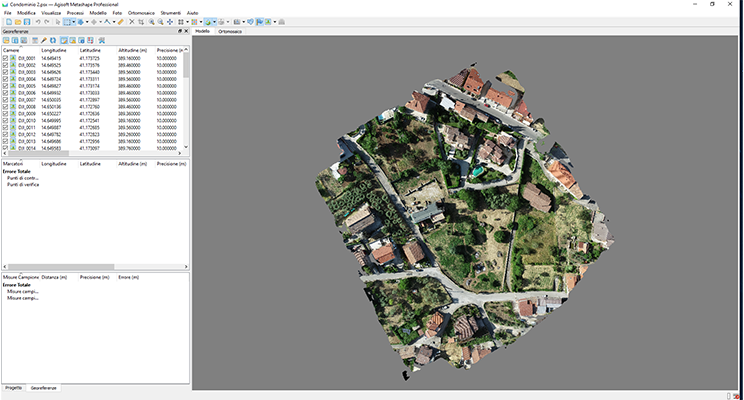
Task: Uncheck camera DJI_0005 checkbox
Action: (x=5, y=86)
